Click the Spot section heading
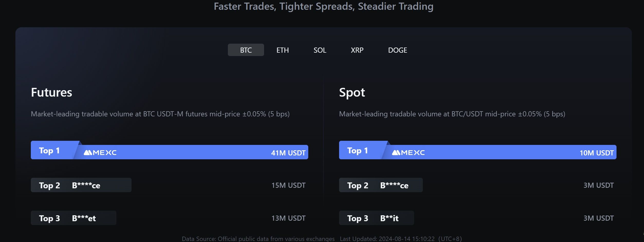This screenshot has width=644, height=242. pos(352,92)
